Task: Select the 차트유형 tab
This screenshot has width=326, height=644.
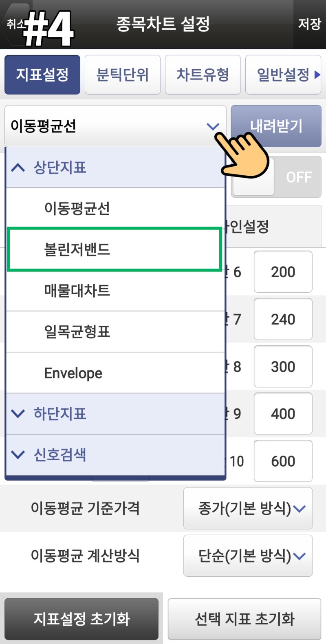Action: tap(203, 75)
